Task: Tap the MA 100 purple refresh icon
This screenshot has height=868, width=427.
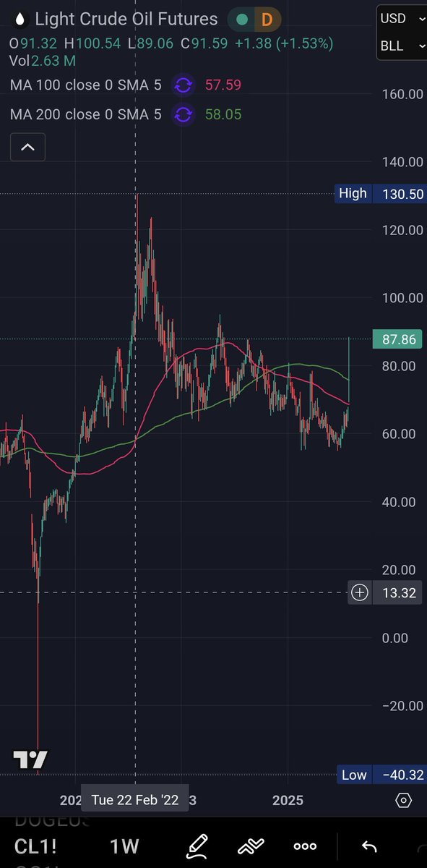Action: click(x=184, y=85)
